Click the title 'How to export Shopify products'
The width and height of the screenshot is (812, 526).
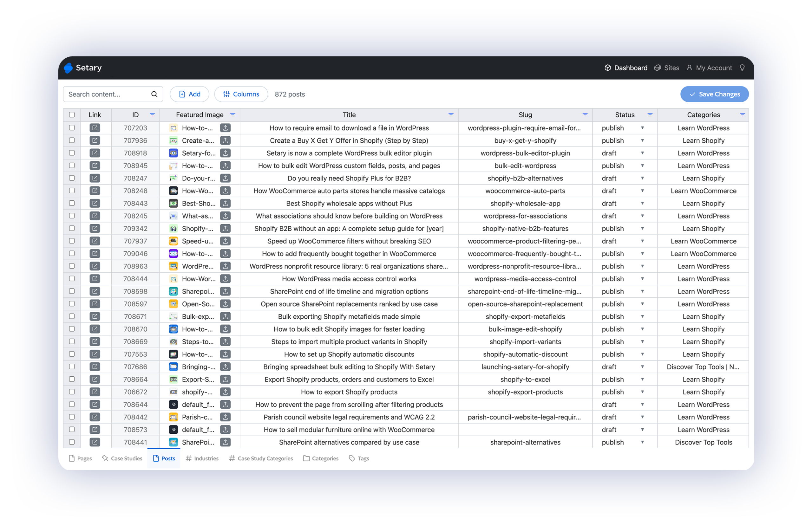click(349, 392)
